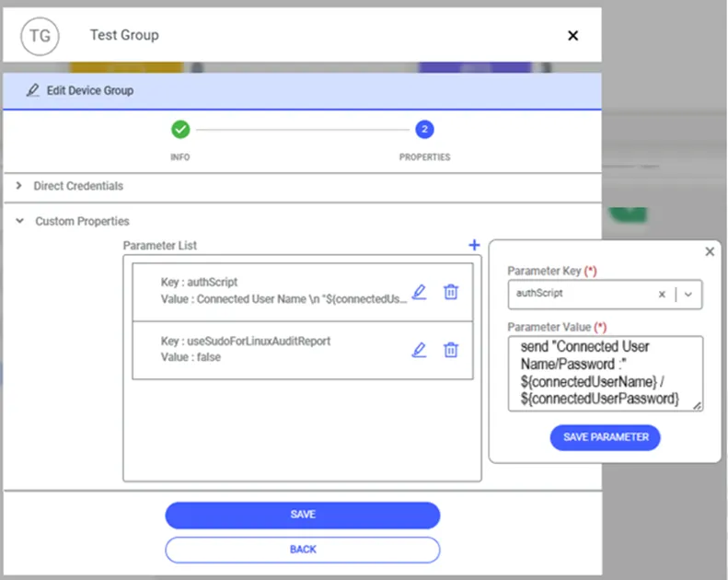This screenshot has width=728, height=580.
Task: Edit the useSudoForLinuxAuditReport parameter
Action: tap(420, 350)
